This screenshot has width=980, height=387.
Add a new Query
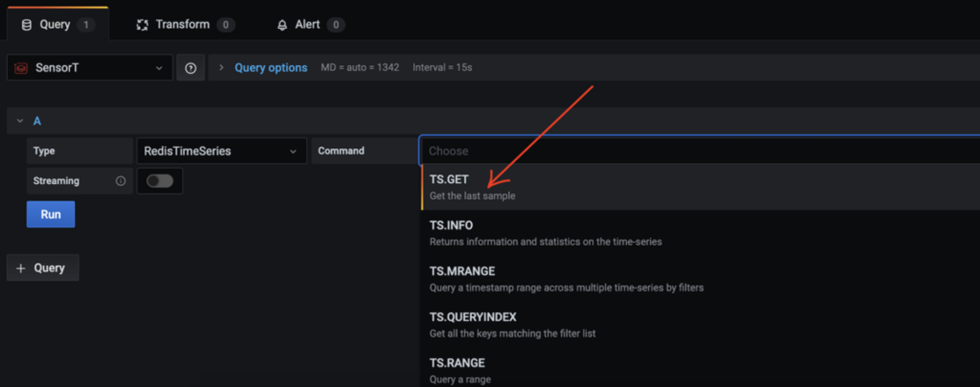point(43,268)
